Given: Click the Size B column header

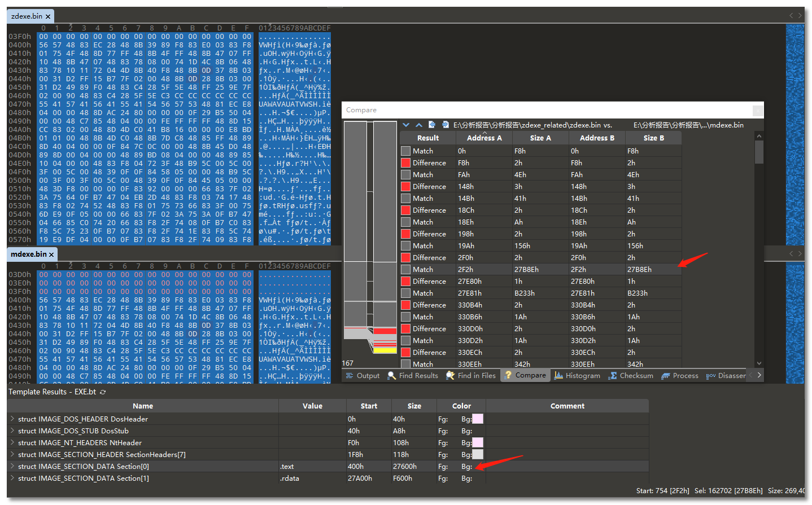Looking at the screenshot, I should [x=653, y=138].
